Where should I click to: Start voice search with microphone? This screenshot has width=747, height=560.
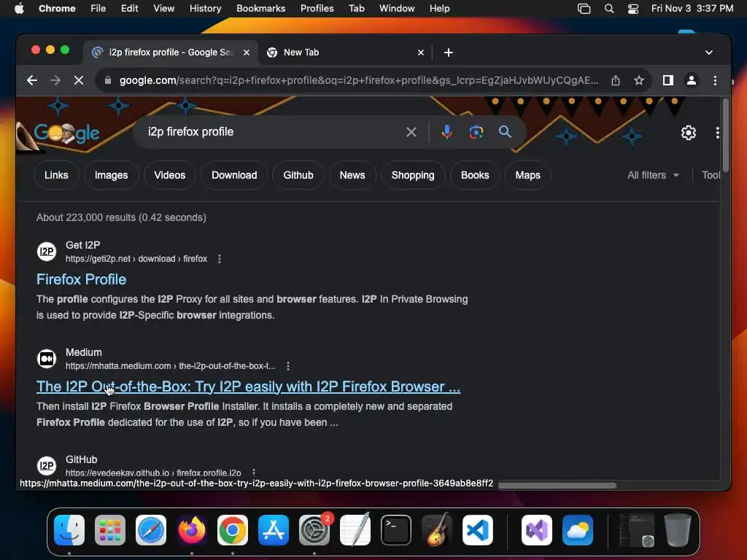click(447, 132)
